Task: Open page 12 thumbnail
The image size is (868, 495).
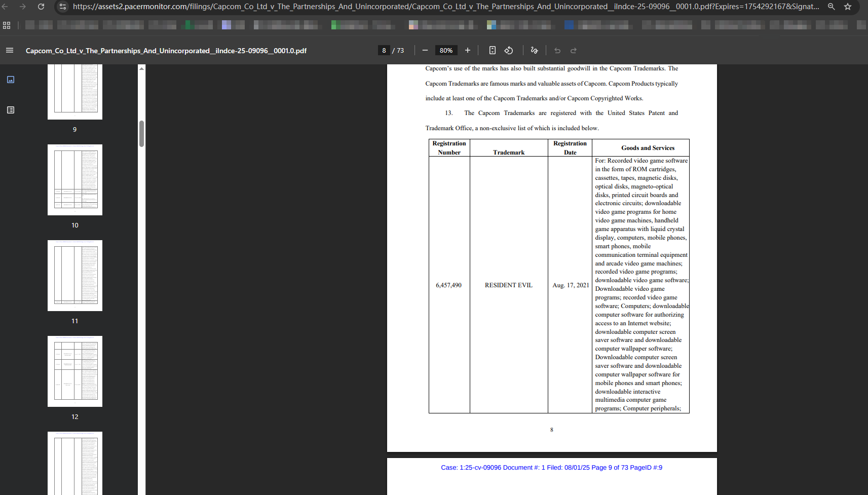Action: click(x=75, y=371)
